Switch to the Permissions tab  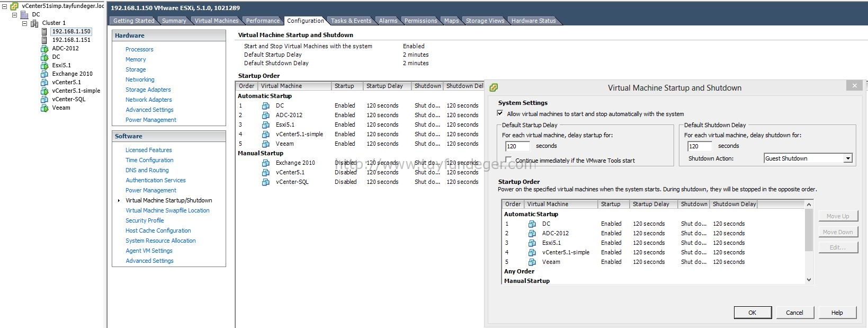(420, 21)
